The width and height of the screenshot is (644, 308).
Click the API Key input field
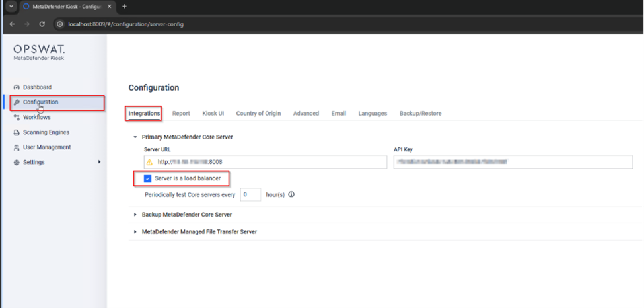point(513,162)
